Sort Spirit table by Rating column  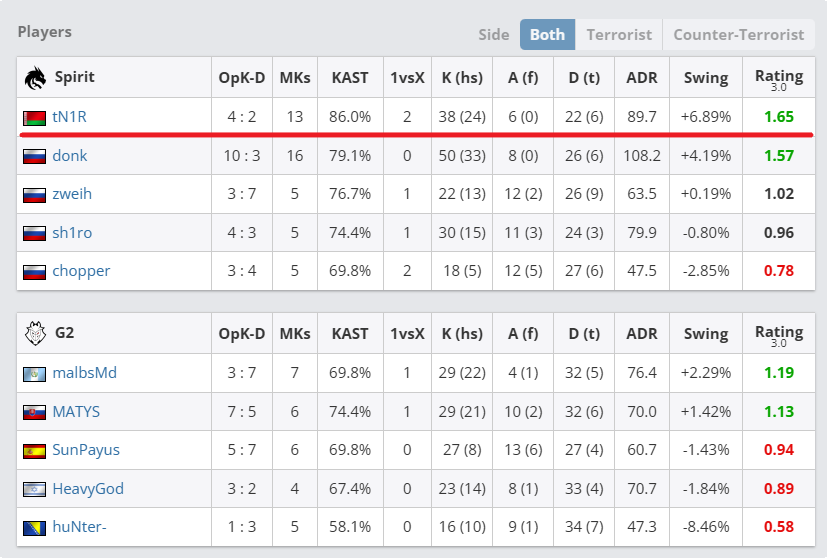click(x=779, y=78)
